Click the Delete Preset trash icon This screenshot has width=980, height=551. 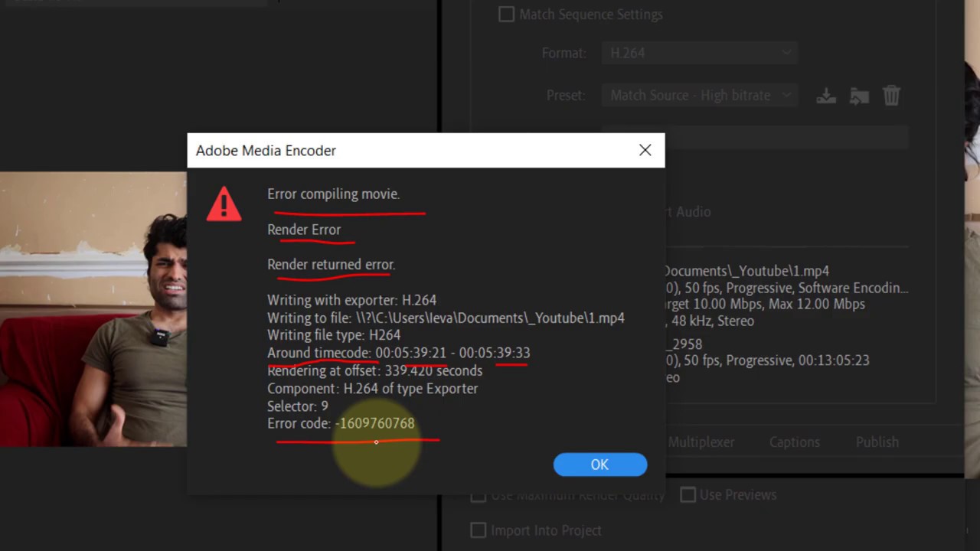[891, 96]
